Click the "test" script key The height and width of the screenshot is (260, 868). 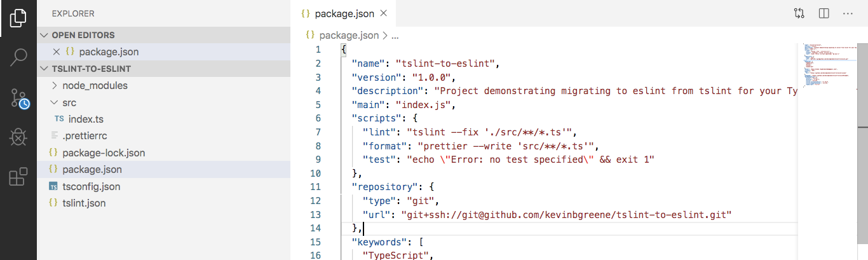click(x=379, y=160)
